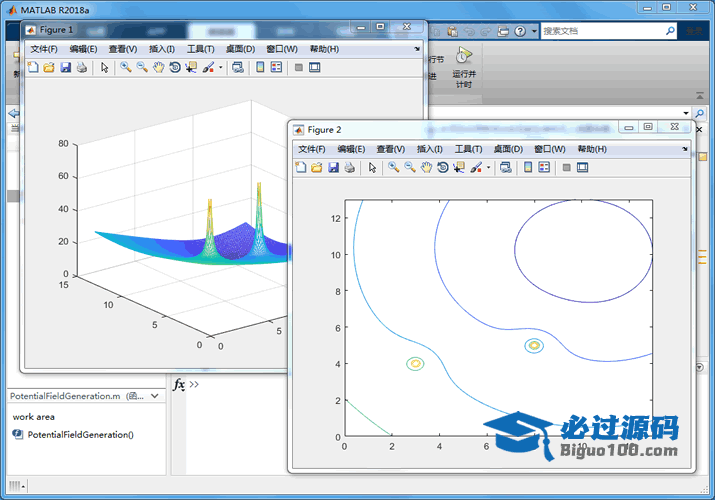Expand Brush tool dropdown arrow in Figure 1
Image resolution: width=715 pixels, height=500 pixels.
(x=221, y=67)
